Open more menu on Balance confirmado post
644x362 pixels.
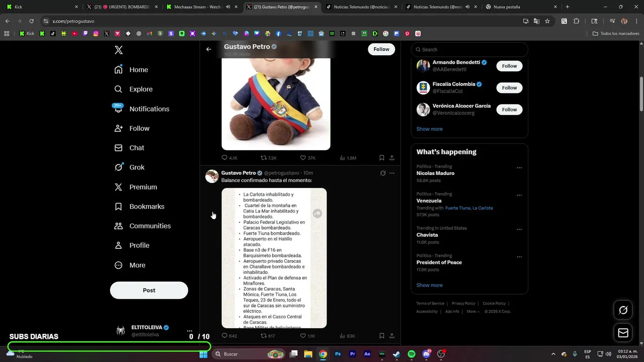[x=392, y=173]
